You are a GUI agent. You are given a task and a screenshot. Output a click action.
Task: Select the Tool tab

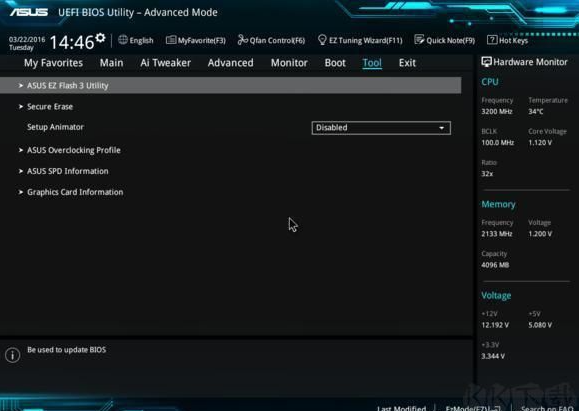click(x=372, y=63)
